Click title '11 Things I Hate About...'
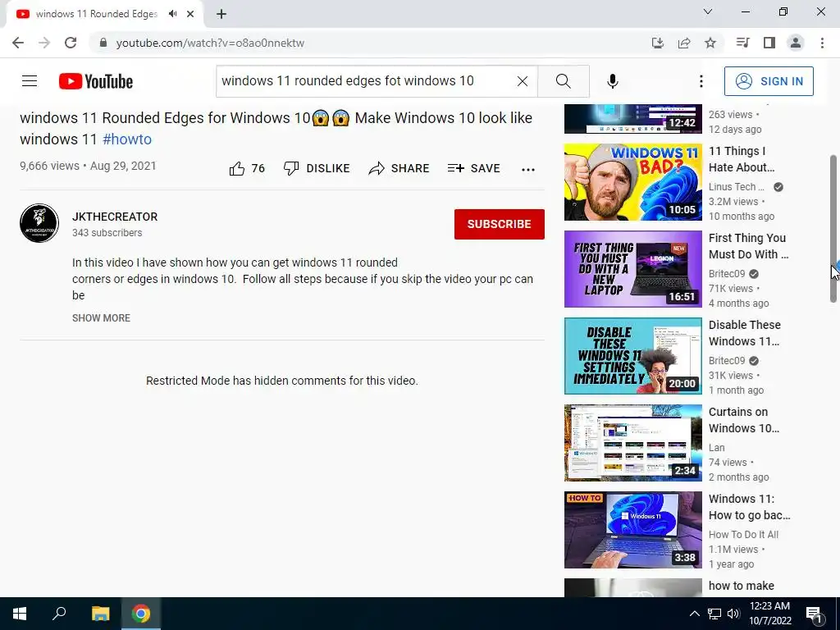The image size is (840, 630). [x=742, y=159]
